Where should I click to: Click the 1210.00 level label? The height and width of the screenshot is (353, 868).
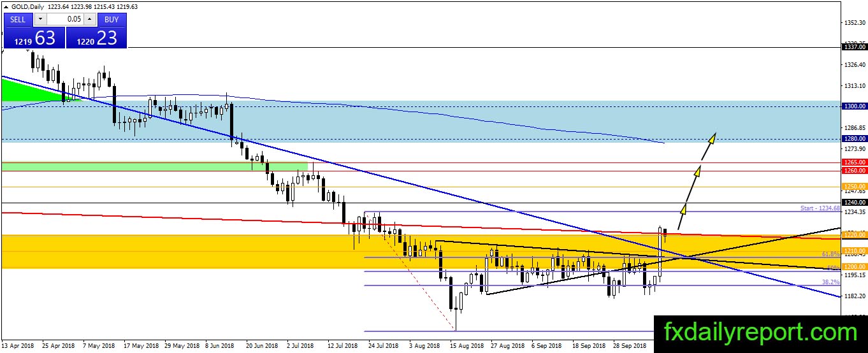854,250
